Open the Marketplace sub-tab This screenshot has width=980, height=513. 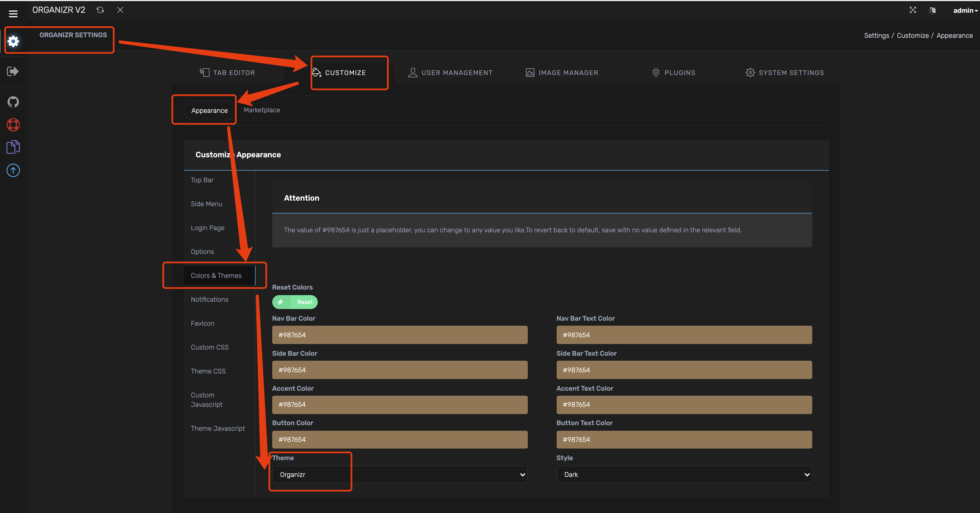262,110
